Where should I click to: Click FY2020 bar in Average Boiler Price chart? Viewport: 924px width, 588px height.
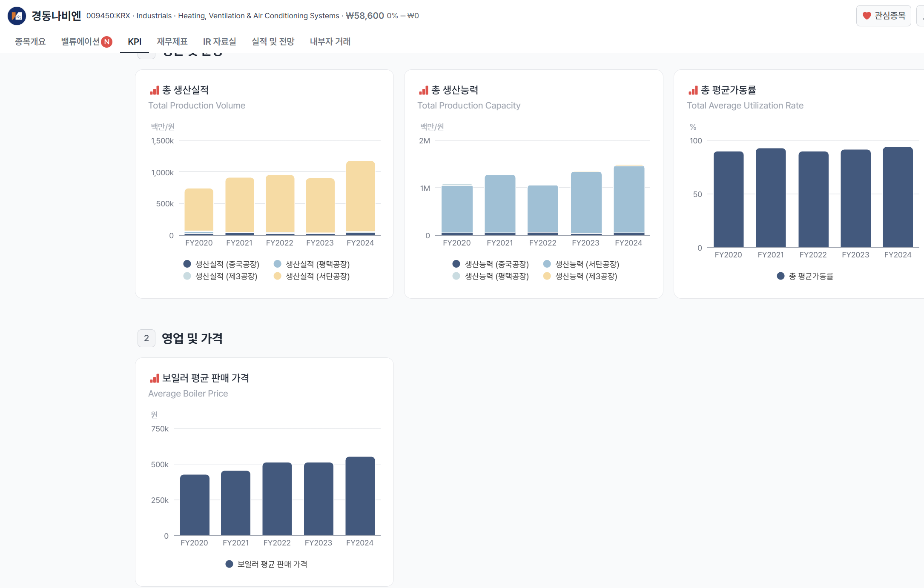click(x=195, y=505)
